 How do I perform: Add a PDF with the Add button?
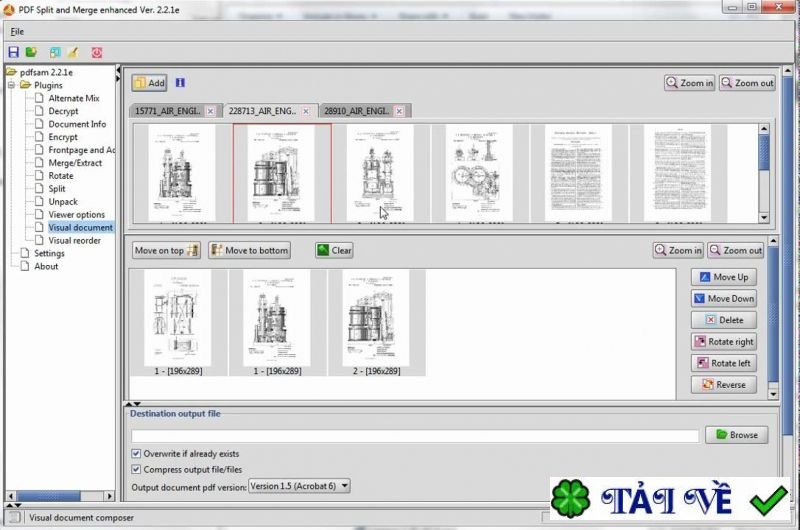coord(149,83)
